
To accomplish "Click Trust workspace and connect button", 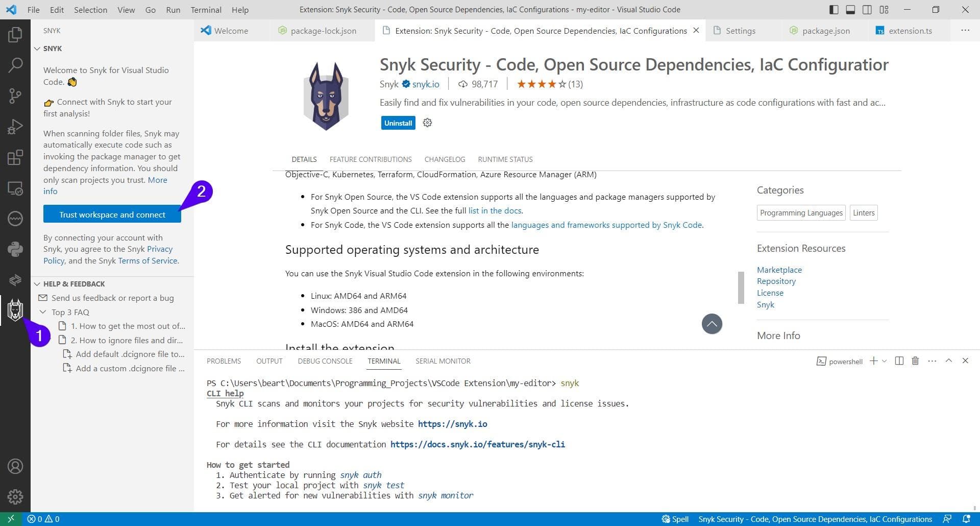I will 112,214.
